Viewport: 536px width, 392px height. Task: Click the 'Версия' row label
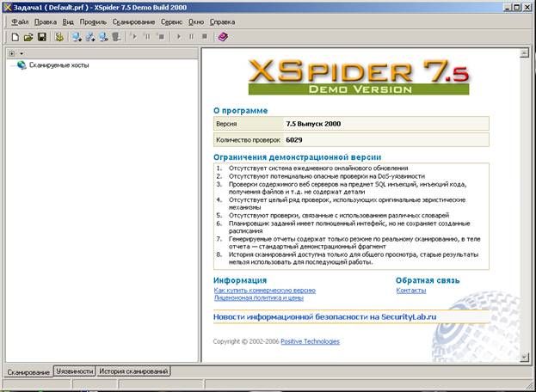point(226,124)
